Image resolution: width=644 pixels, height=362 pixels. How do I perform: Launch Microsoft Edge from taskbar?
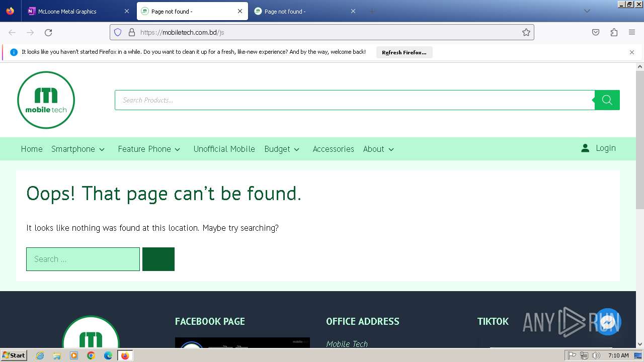108,355
